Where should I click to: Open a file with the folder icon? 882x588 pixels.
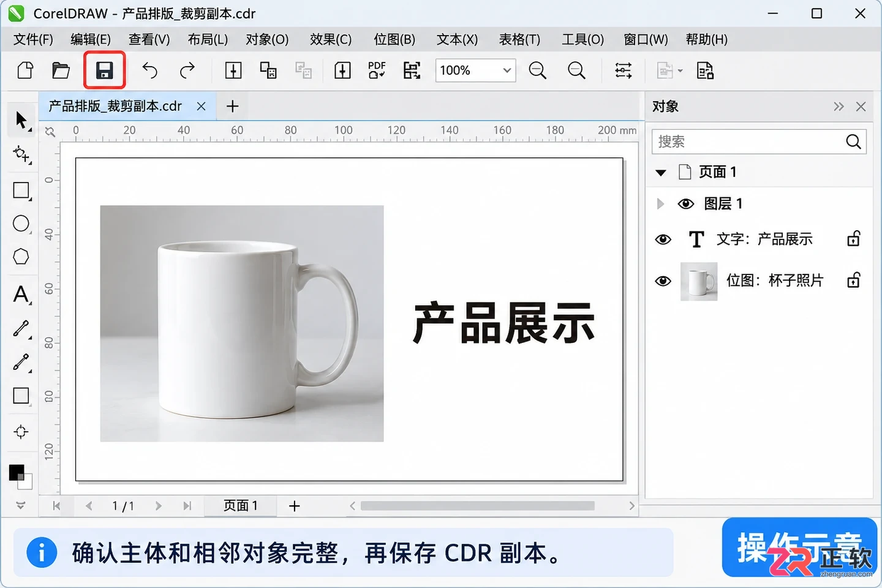[61, 70]
